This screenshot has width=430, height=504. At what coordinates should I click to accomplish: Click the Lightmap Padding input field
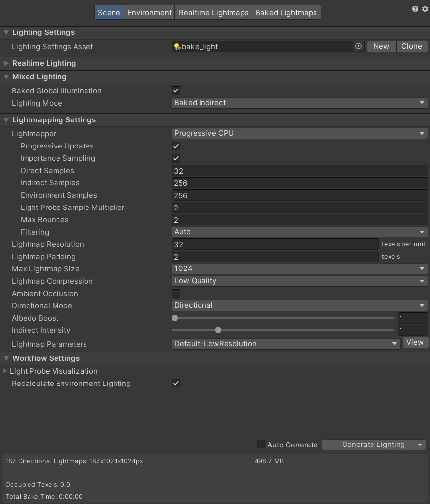tap(275, 257)
